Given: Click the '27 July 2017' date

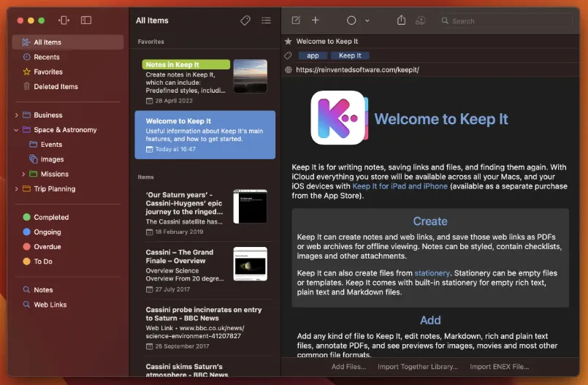Looking at the screenshot, I should [x=172, y=289].
